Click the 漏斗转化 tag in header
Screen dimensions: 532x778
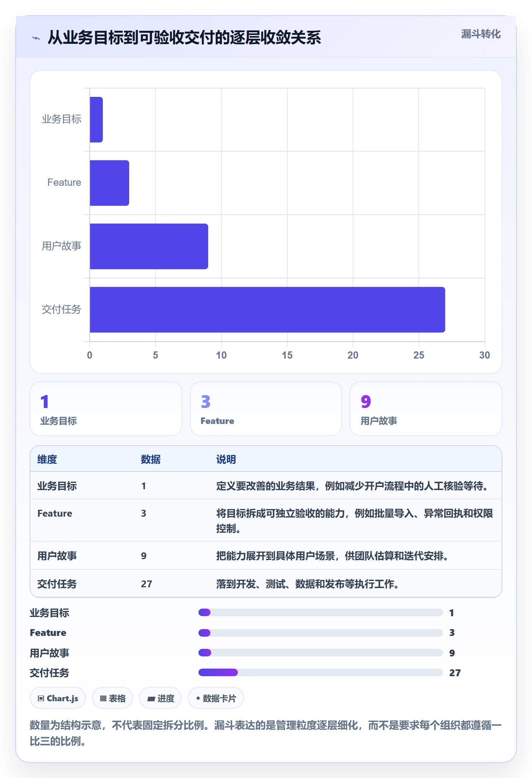coord(481,34)
